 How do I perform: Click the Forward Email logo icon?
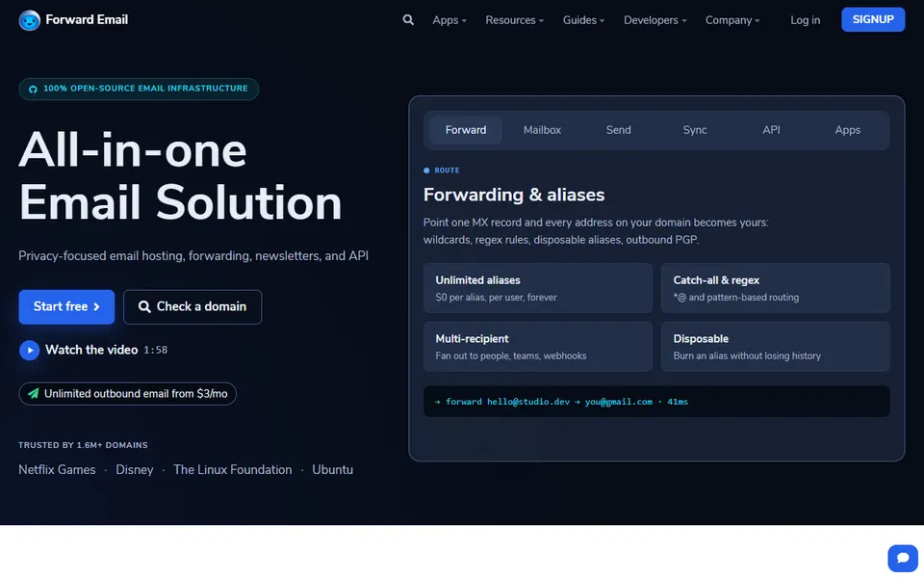(29, 20)
